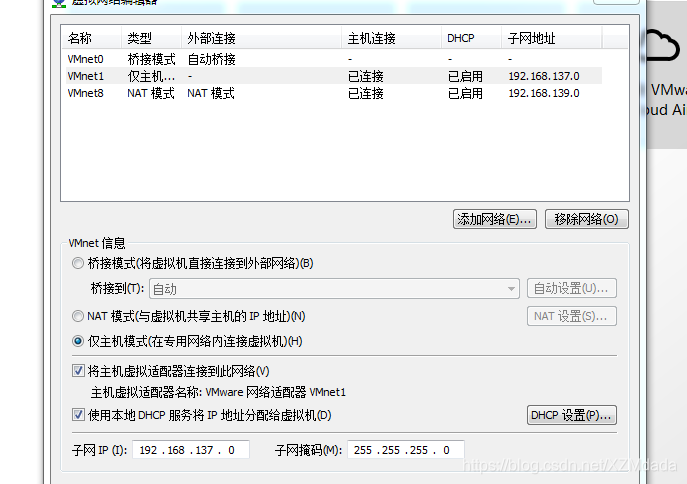687x484 pixels.
Task: Click 已连接 cell in VMnet8 row
Action: coord(365,93)
